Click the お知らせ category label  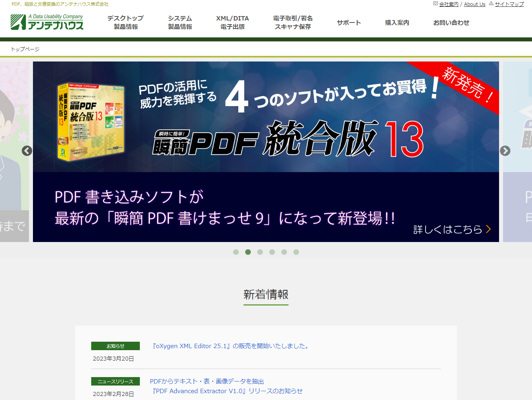click(115, 346)
